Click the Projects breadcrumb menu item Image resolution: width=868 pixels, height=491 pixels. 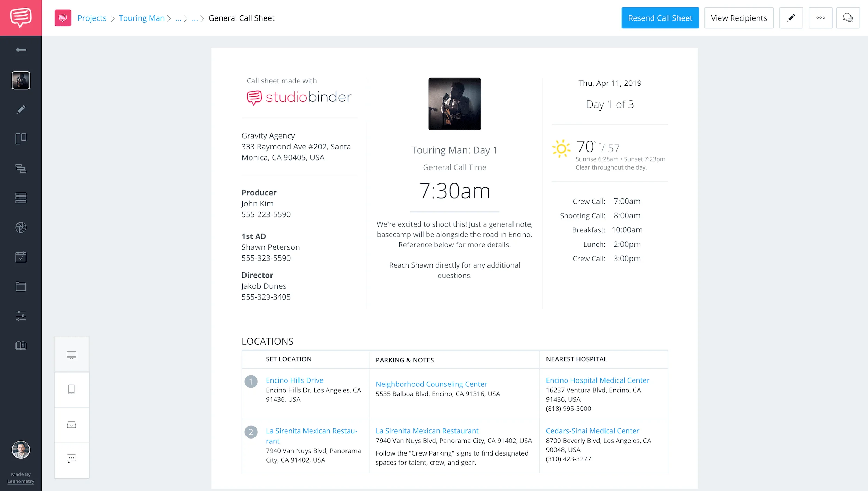[x=92, y=18]
